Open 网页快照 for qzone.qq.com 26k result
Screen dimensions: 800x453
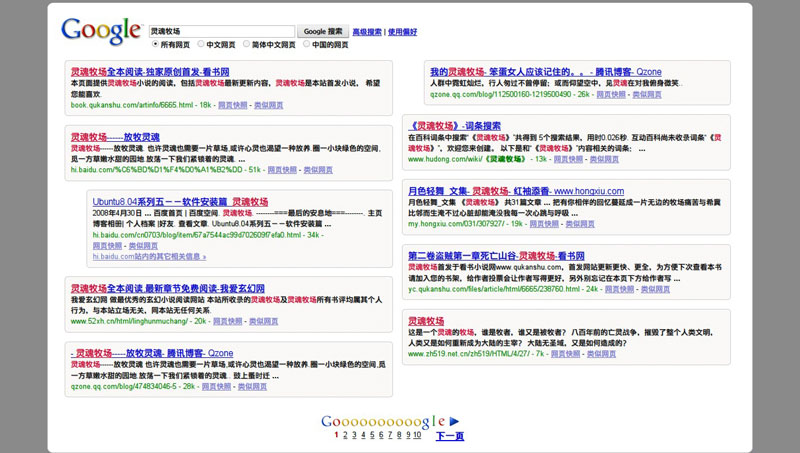pos(611,94)
